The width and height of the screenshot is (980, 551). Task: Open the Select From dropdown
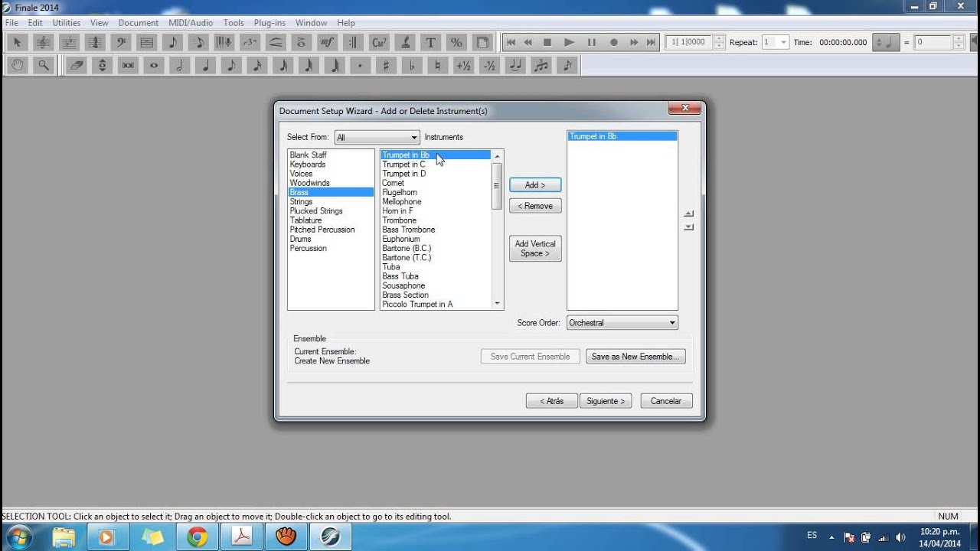coord(377,138)
